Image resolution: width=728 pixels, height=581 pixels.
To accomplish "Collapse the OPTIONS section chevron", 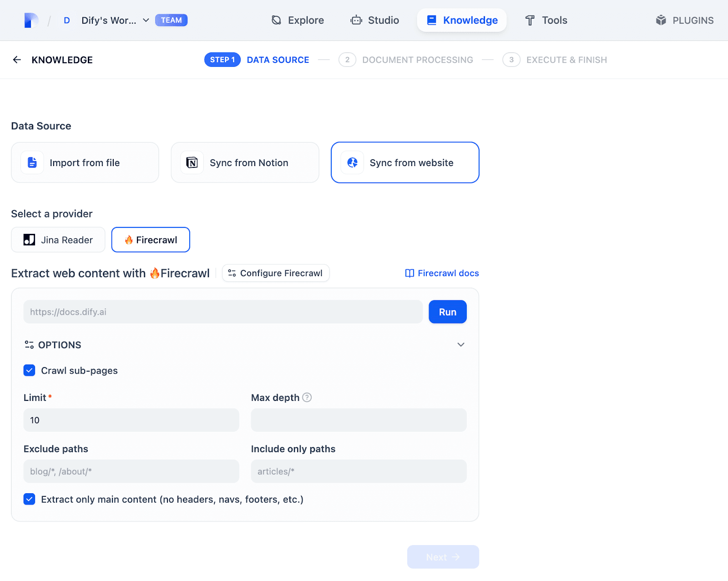I will coord(460,344).
